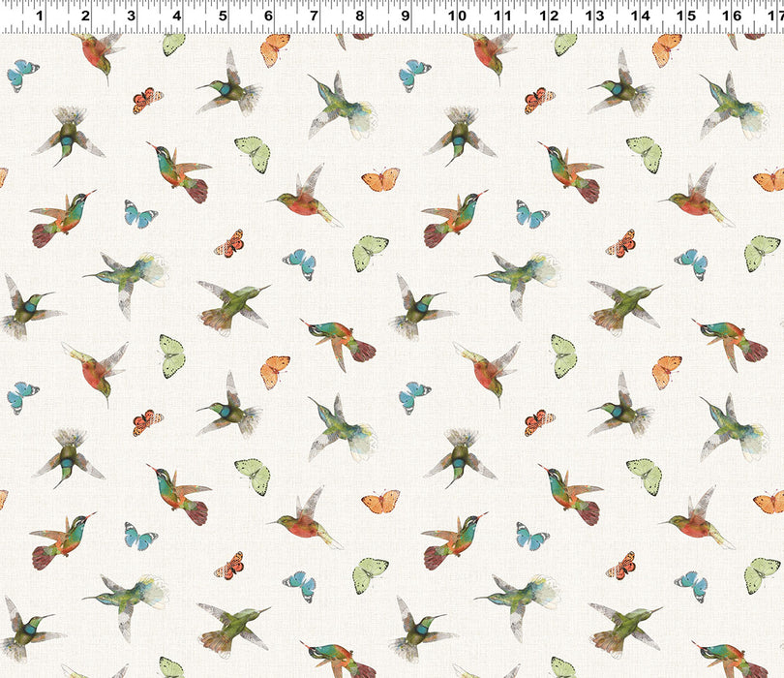Select the number 6 on the ruler
Viewport: 784px width, 678px height.
click(268, 16)
